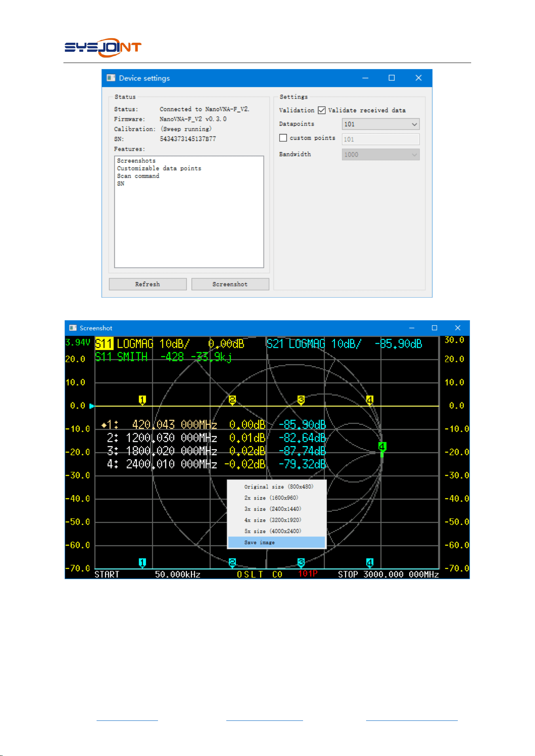Click the 3.94V battery voltage reading

78,343
